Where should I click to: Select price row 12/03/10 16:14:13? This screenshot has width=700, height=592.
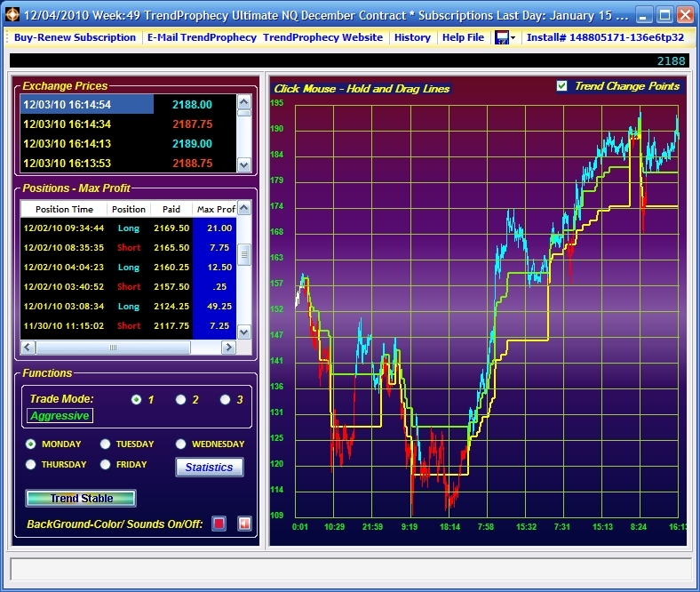tap(129, 144)
